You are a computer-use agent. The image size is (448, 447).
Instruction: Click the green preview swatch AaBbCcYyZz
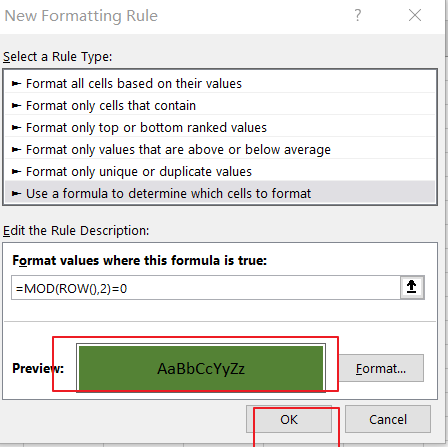pyautogui.click(x=201, y=368)
